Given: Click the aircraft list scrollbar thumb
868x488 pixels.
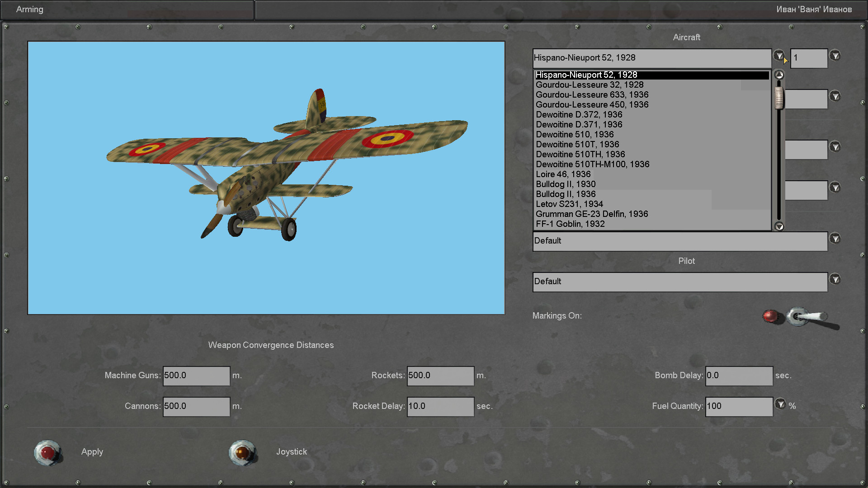Looking at the screenshot, I should point(779,98).
